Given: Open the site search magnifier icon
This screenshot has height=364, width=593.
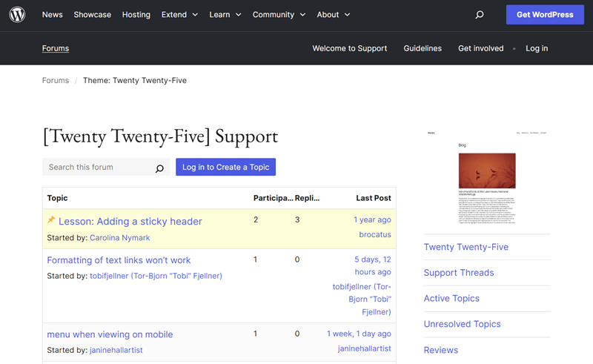Looking at the screenshot, I should 479,15.
